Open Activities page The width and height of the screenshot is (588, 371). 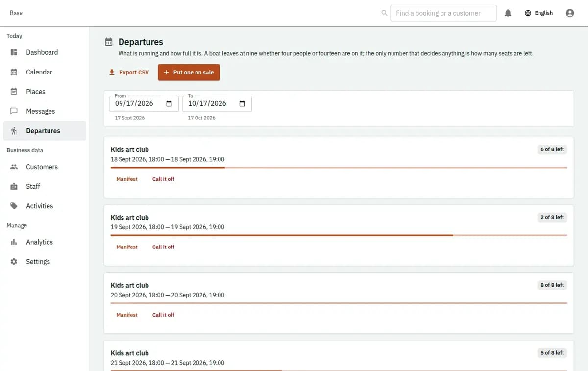click(45, 206)
